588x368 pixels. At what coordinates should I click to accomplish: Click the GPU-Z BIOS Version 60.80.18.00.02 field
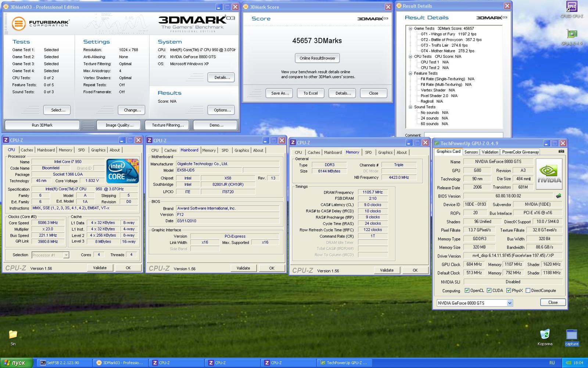pos(508,196)
